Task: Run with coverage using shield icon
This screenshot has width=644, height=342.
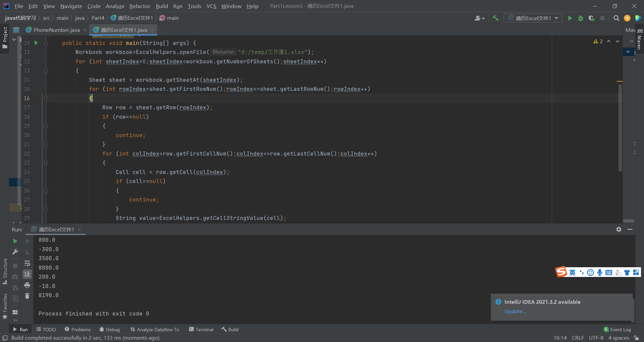Action: (x=591, y=18)
